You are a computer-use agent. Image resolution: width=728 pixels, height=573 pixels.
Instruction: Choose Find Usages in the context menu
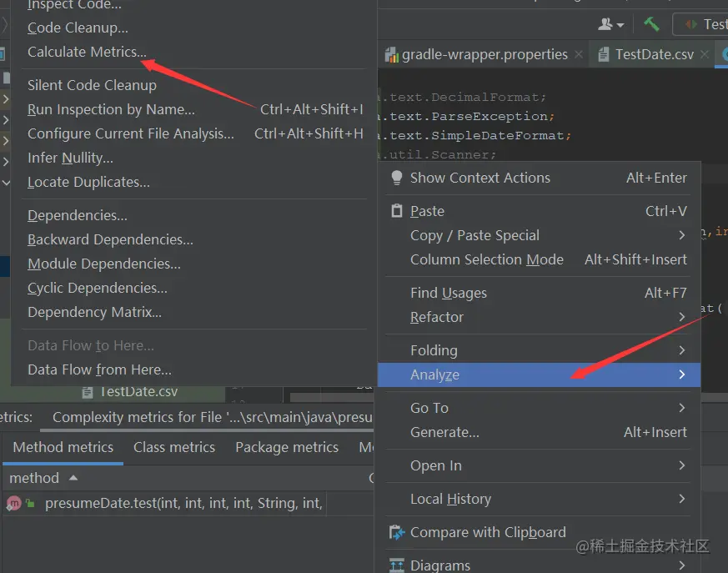449,293
